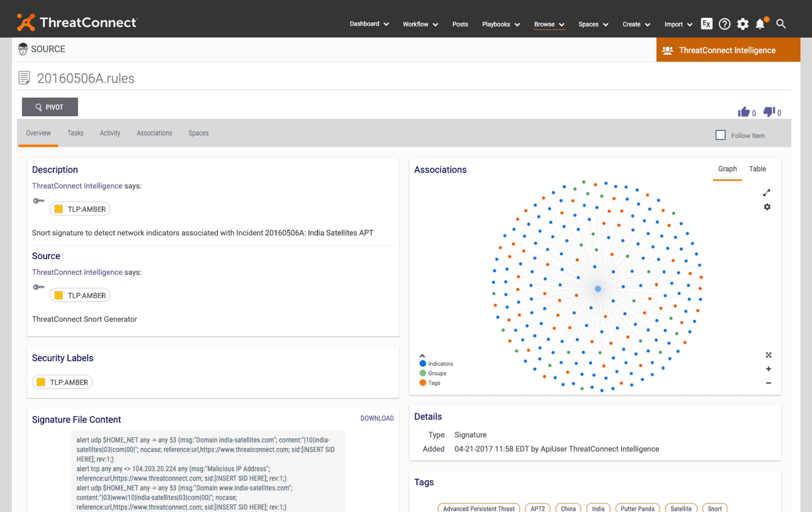Click the thumbs up vote icon
This screenshot has height=512, width=812.
(x=744, y=112)
